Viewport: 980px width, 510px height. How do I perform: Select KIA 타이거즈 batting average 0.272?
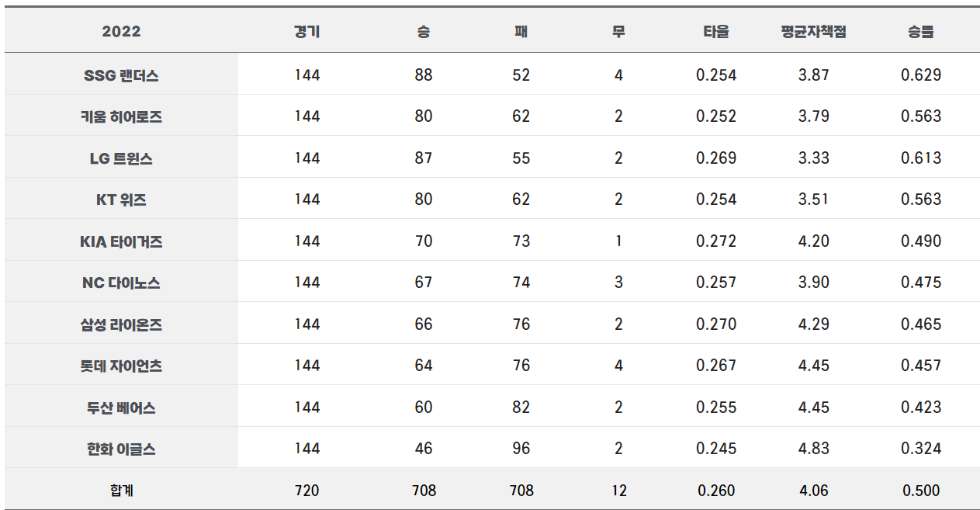[715, 241]
